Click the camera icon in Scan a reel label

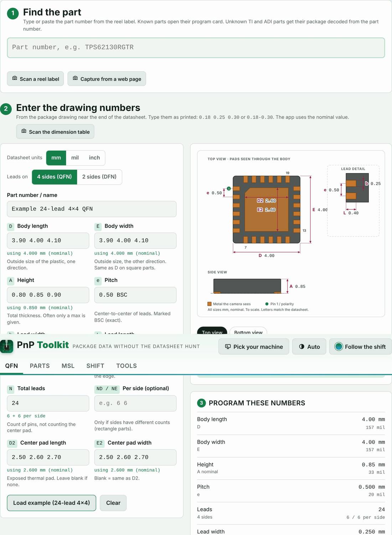point(15,78)
